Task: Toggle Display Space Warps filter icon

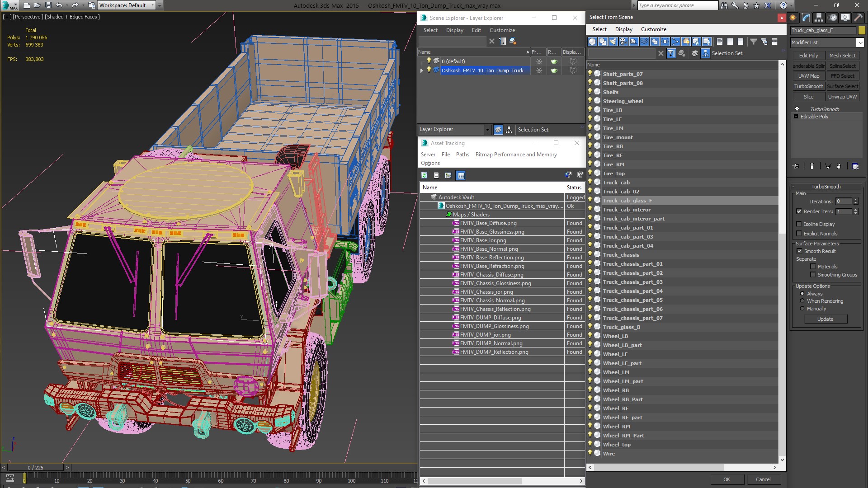Action: pyautogui.click(x=644, y=42)
